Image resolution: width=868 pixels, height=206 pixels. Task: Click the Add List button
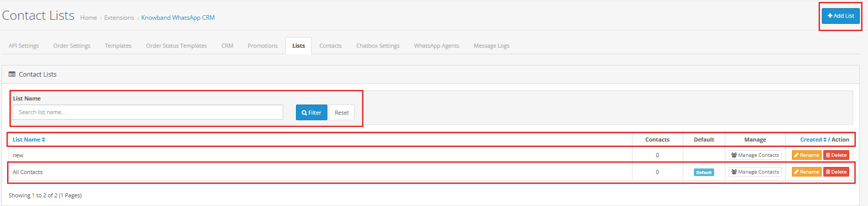pyautogui.click(x=841, y=16)
